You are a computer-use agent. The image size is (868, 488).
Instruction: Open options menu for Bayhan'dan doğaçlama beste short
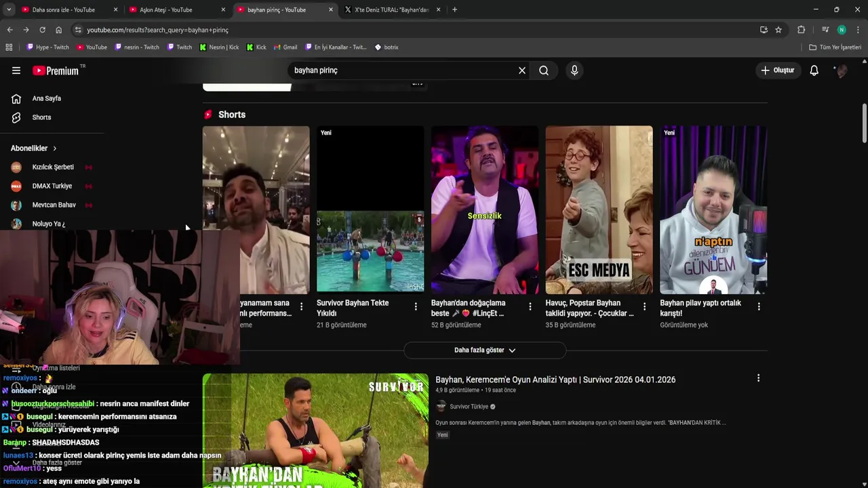530,306
